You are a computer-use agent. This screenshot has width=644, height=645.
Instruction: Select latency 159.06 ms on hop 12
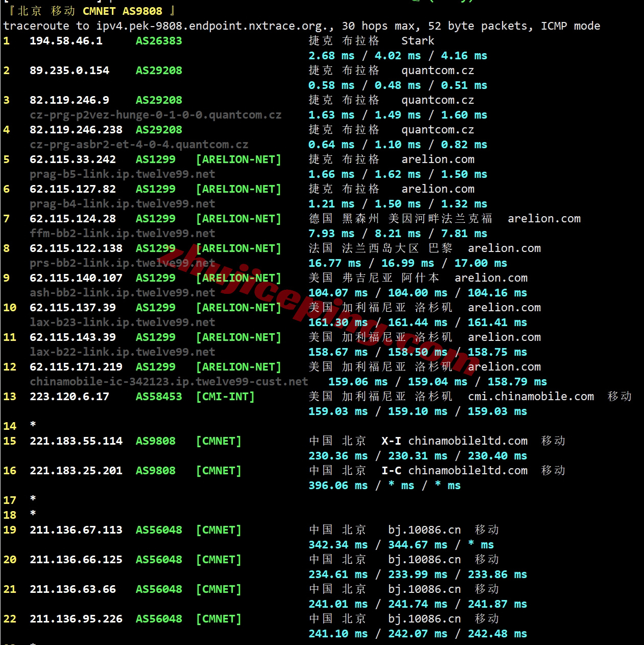pyautogui.click(x=358, y=382)
